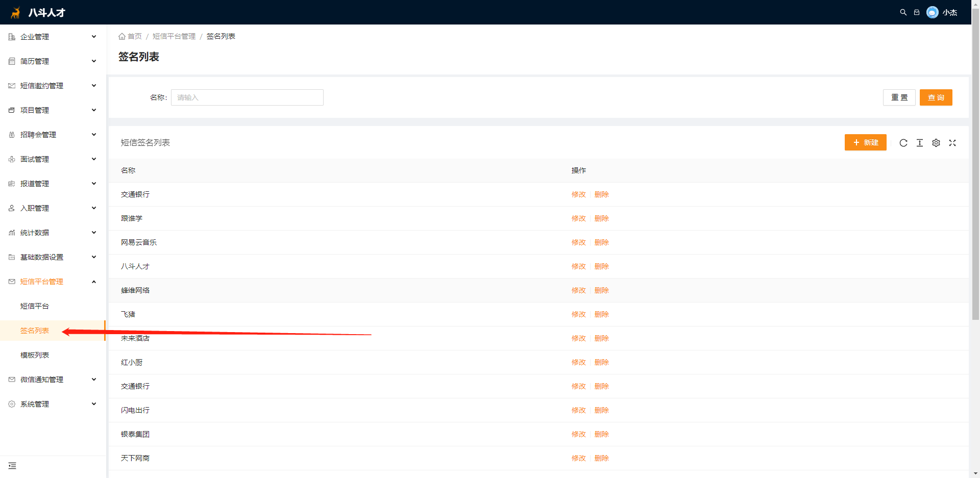Click the orange 查询 button

point(936,97)
